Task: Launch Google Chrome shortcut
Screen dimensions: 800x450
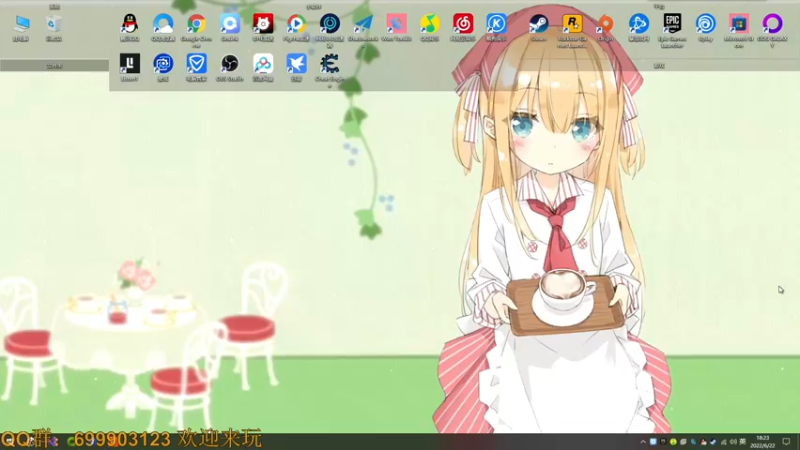Action: [x=196, y=31]
